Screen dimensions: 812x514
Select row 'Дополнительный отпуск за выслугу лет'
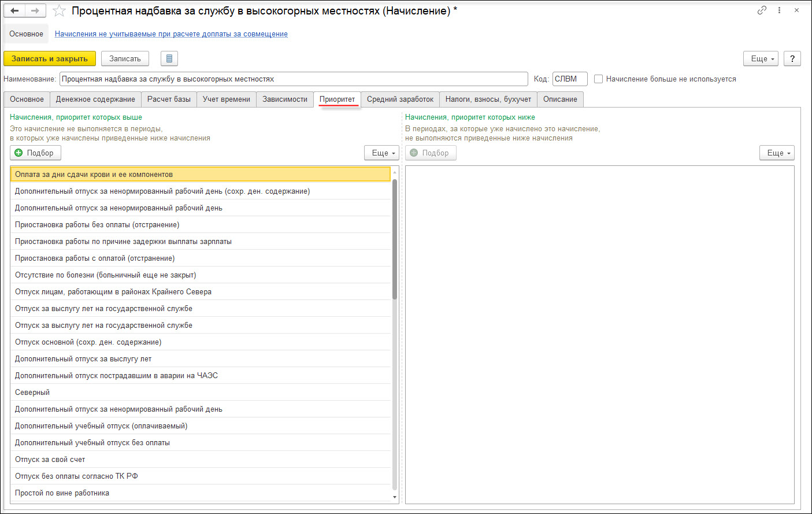click(x=200, y=359)
